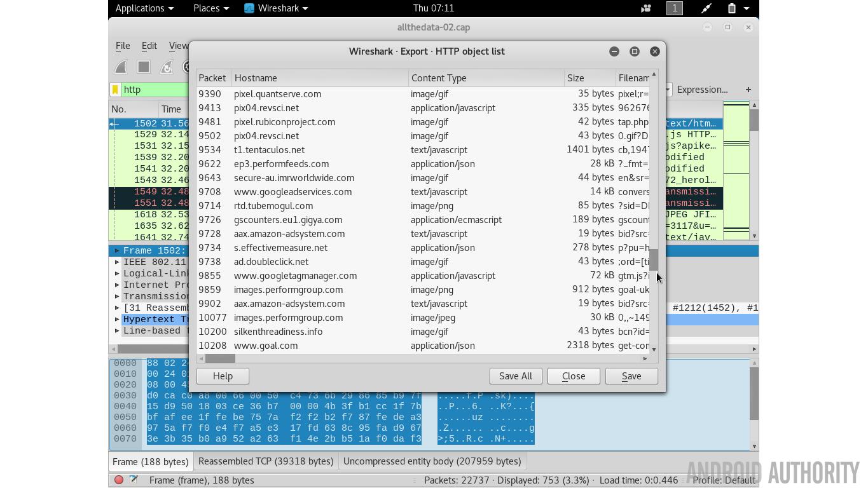Viewport: 868px width, 488px height.
Task: Click the add filter plus icon
Action: (748, 90)
